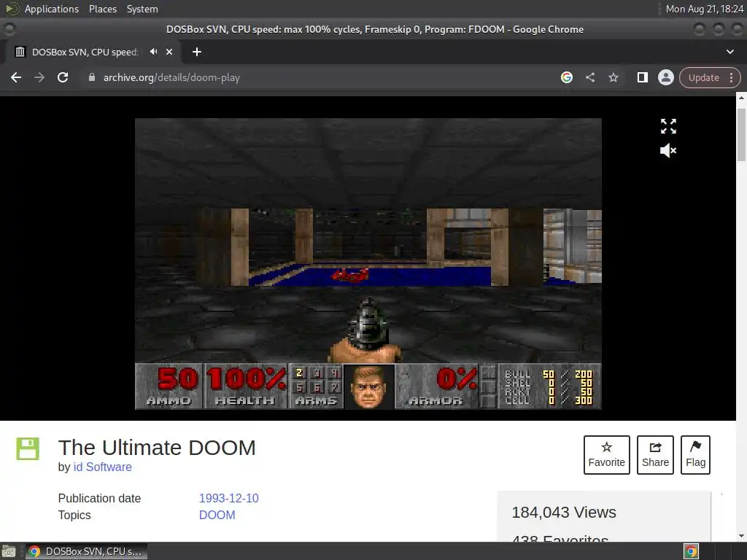
Task: Click the title The Ultimate DOOM
Action: point(157,448)
